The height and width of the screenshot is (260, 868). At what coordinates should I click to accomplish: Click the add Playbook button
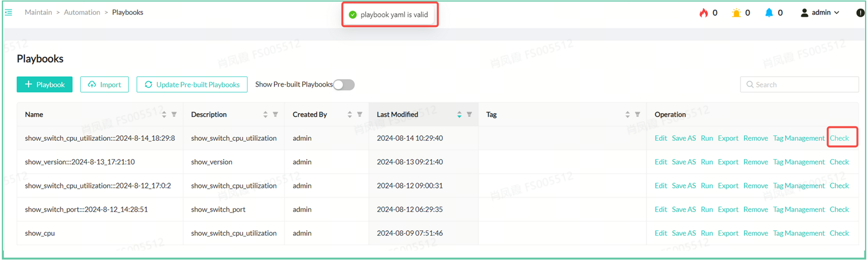pos(45,85)
